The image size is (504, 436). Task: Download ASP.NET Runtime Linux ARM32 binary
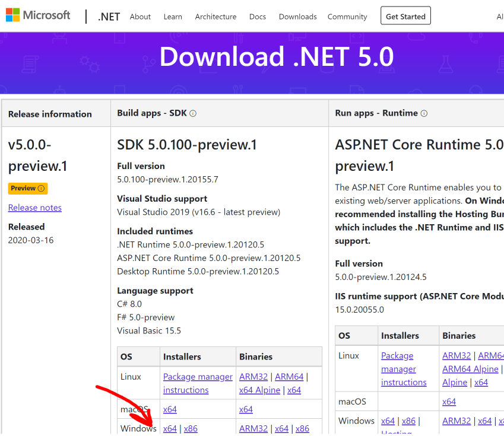point(457,356)
